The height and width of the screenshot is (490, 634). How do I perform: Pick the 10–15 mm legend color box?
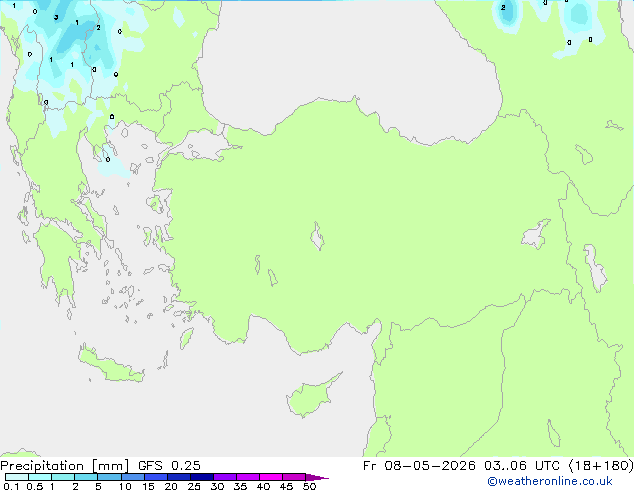click(x=133, y=477)
